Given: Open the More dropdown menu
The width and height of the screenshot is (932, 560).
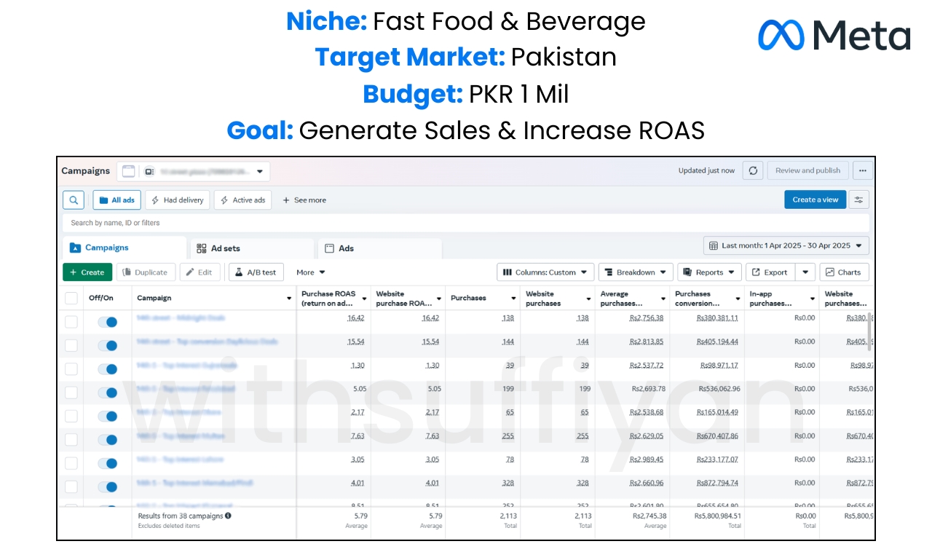Looking at the screenshot, I should [311, 272].
